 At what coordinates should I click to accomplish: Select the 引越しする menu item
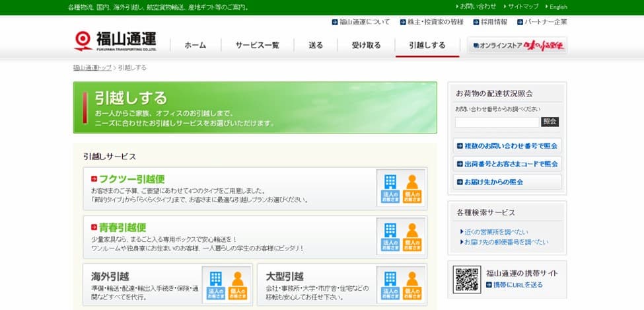(x=427, y=46)
